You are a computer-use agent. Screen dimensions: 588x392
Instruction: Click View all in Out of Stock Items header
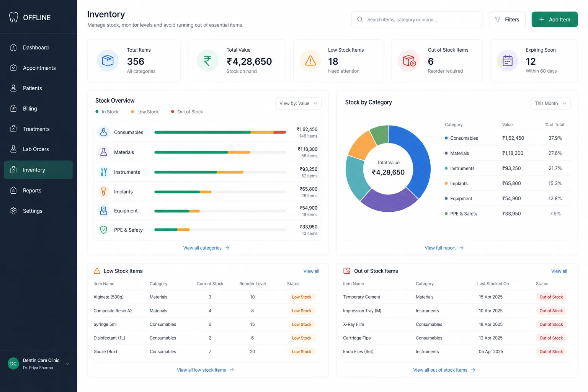(559, 271)
